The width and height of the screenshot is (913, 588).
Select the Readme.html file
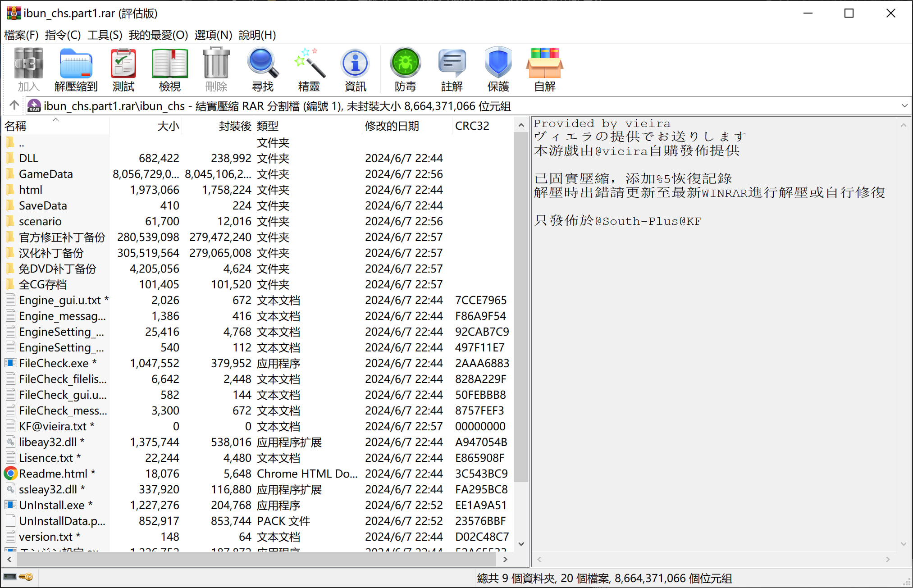pos(53,474)
